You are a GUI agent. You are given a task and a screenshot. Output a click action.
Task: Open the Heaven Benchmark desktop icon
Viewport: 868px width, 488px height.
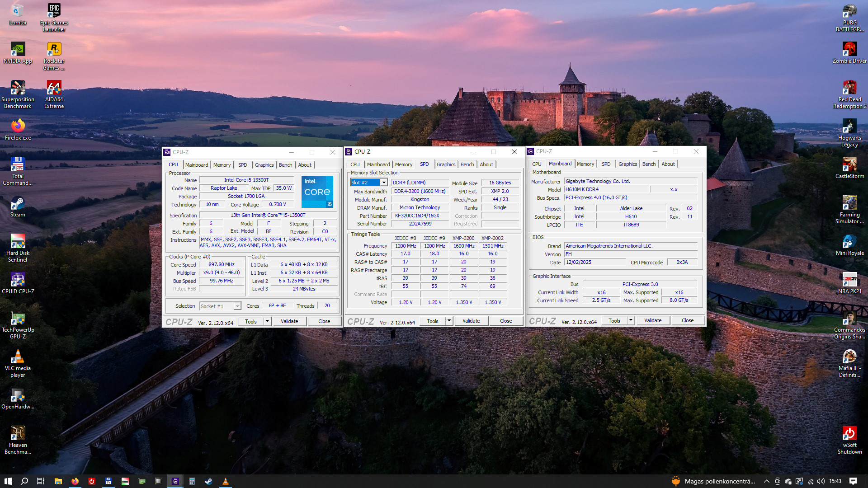tap(18, 433)
